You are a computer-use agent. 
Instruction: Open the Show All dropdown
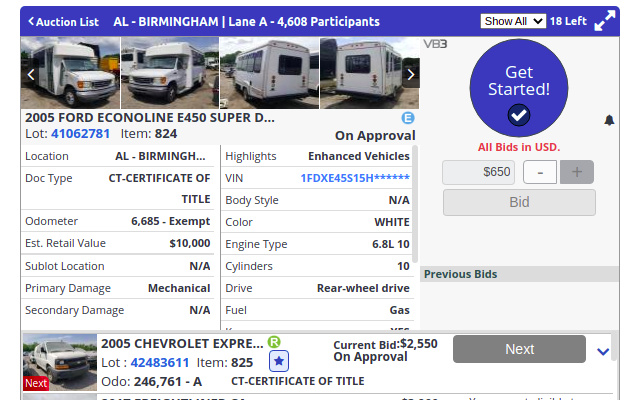coord(513,21)
